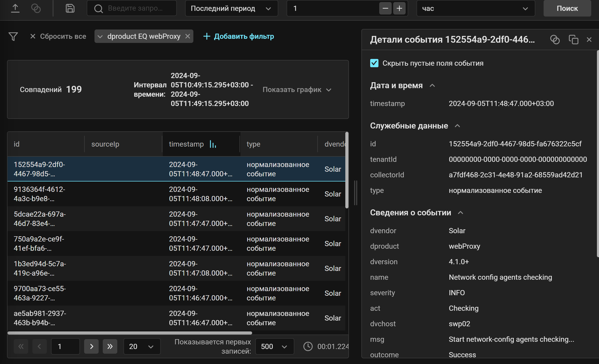Screen dimensions: 599x364
Task: Click the sort icon on the timestamp column
Action: [x=212, y=144]
